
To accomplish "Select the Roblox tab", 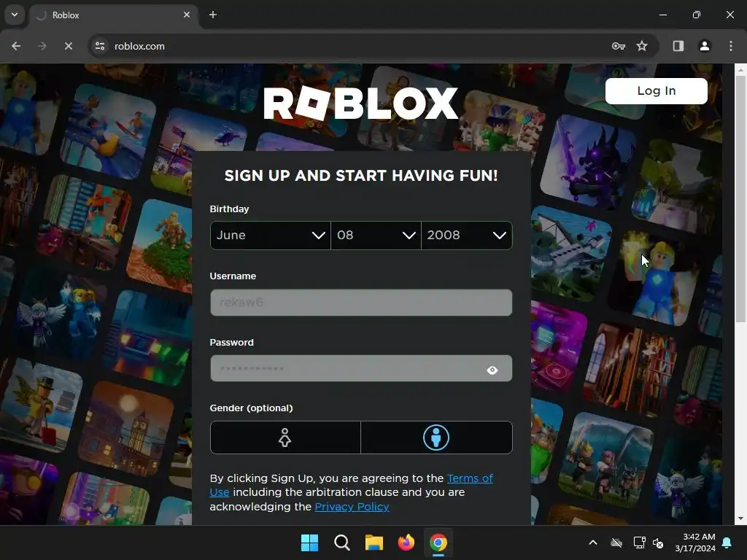I will 114,15.
